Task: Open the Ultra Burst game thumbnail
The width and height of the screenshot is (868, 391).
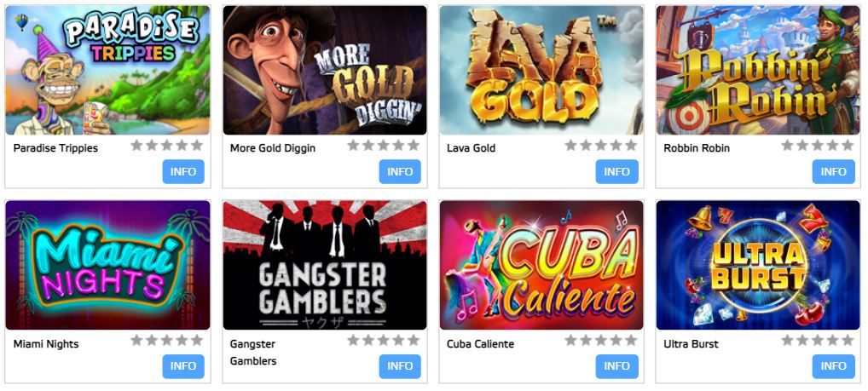Action: pyautogui.click(x=758, y=265)
